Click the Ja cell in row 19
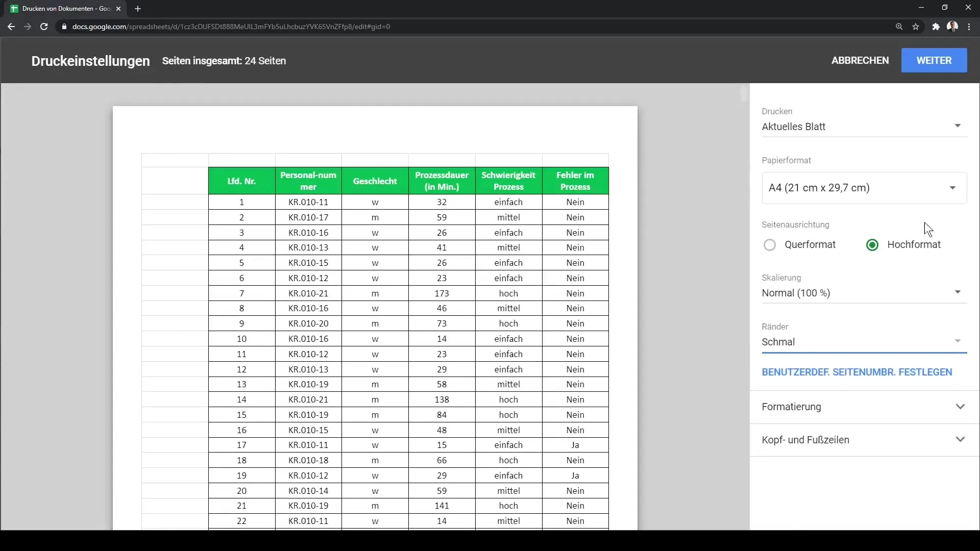The width and height of the screenshot is (980, 551). click(x=575, y=475)
